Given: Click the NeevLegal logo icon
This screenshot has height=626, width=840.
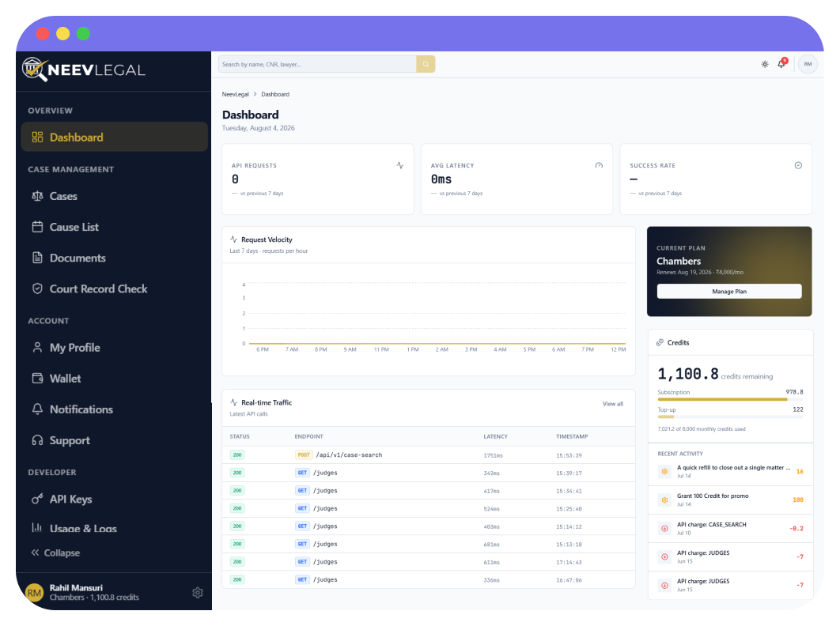Looking at the screenshot, I should tap(35, 69).
